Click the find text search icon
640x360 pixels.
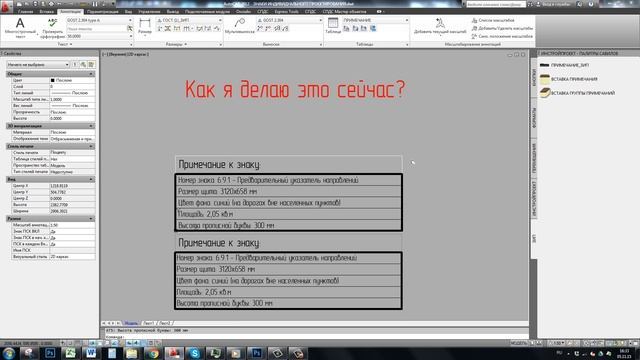[x=130, y=29]
